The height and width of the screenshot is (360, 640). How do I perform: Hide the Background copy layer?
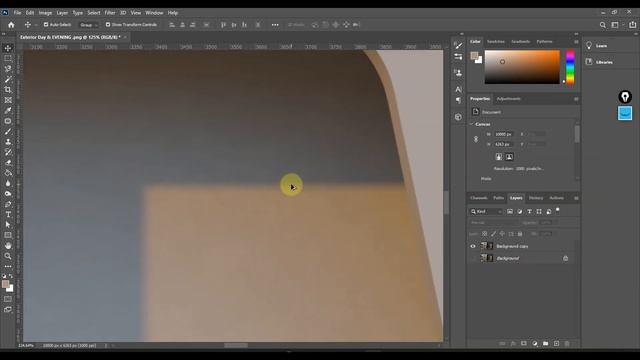click(x=473, y=246)
